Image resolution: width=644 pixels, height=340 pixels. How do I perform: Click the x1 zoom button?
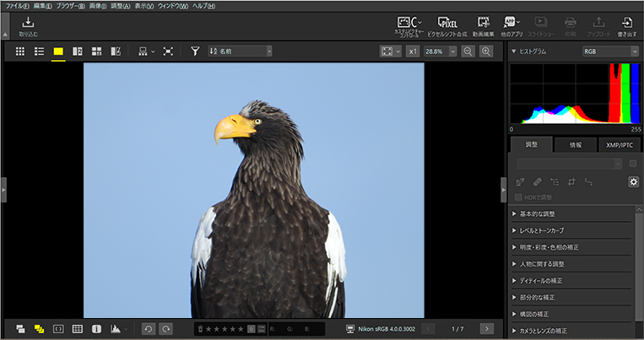(x=413, y=51)
